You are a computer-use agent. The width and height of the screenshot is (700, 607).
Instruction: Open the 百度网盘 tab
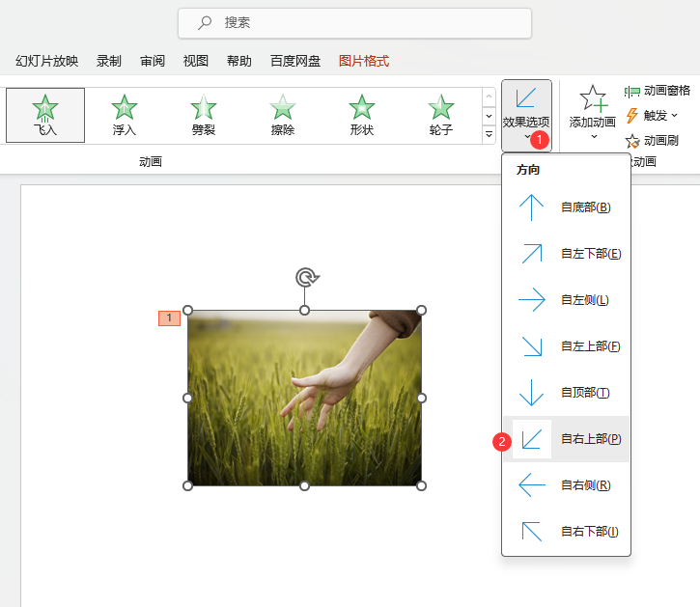[x=295, y=61]
